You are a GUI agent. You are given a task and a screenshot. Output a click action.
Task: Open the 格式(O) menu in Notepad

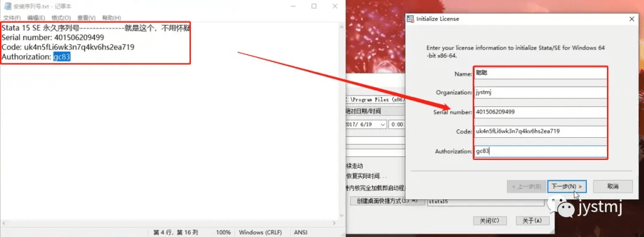click(61, 18)
